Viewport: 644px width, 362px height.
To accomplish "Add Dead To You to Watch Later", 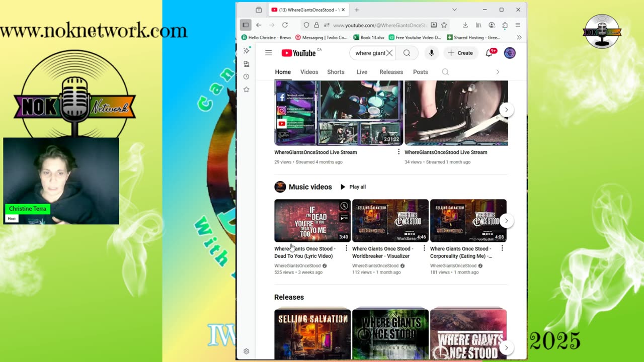I will click(344, 206).
